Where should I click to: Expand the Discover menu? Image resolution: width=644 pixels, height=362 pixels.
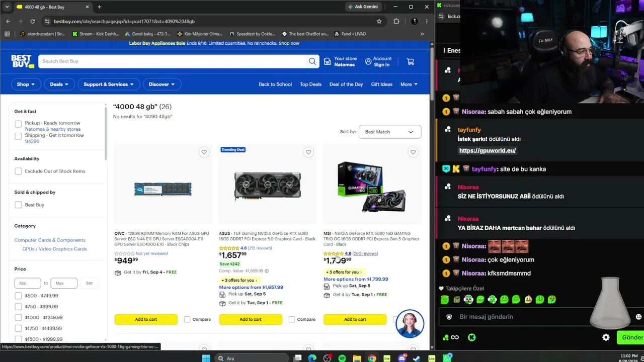[162, 84]
